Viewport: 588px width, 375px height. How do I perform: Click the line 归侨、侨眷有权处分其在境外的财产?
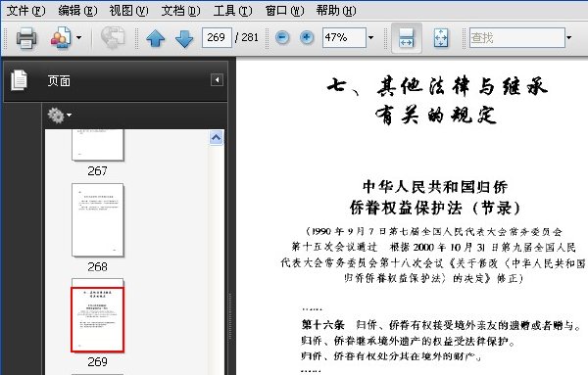coord(391,355)
